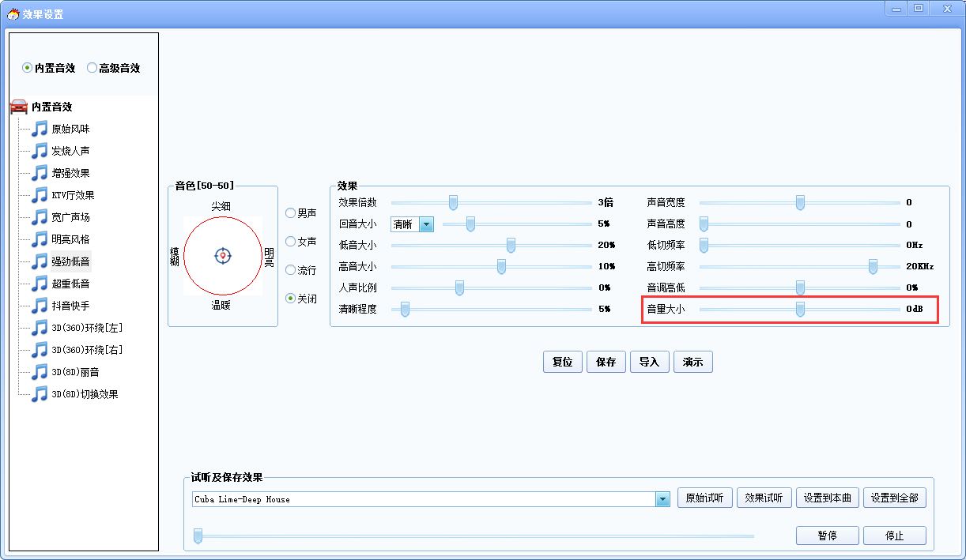Select the 流行 radio option
966x560 pixels.
click(291, 270)
